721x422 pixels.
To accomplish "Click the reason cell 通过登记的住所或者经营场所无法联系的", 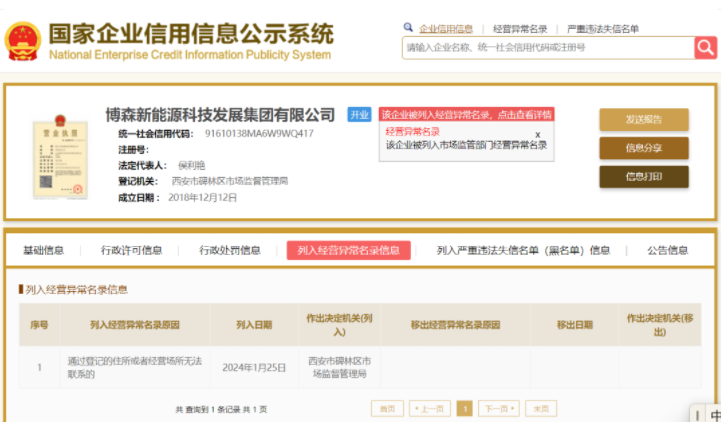I will (135, 367).
